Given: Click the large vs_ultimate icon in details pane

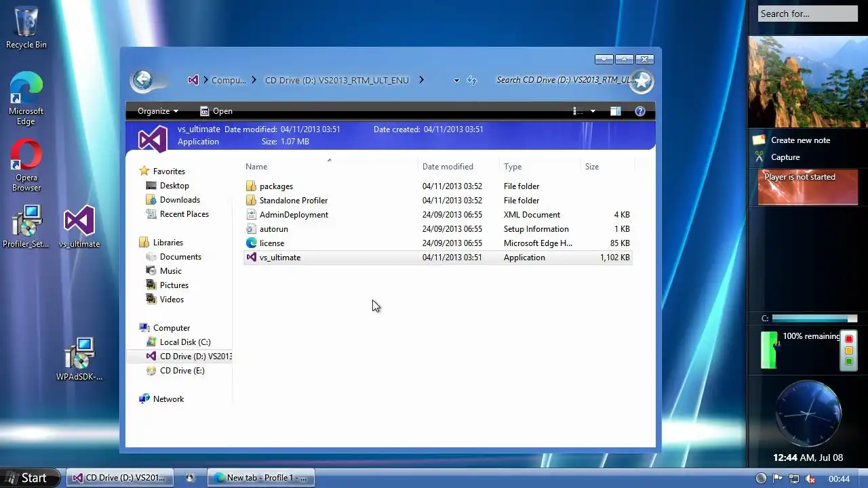Looking at the screenshot, I should pos(153,139).
